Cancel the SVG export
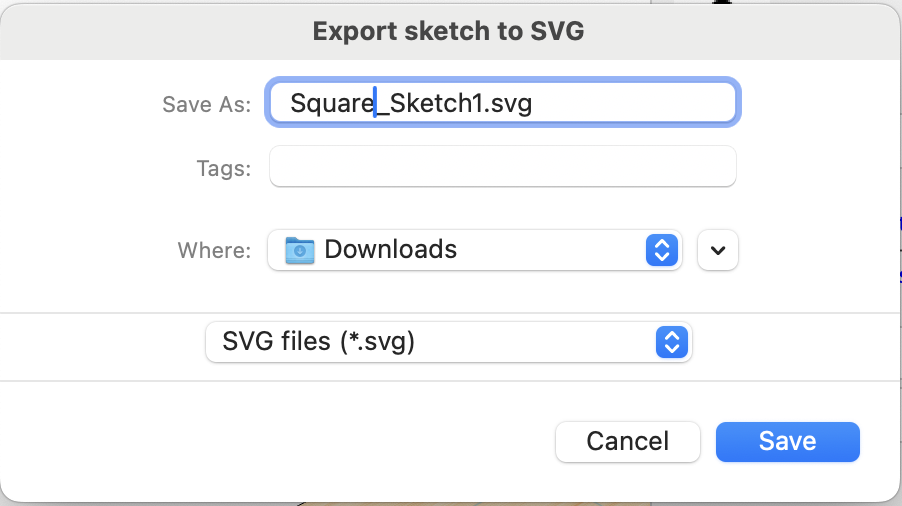This screenshot has width=902, height=506. tap(628, 442)
